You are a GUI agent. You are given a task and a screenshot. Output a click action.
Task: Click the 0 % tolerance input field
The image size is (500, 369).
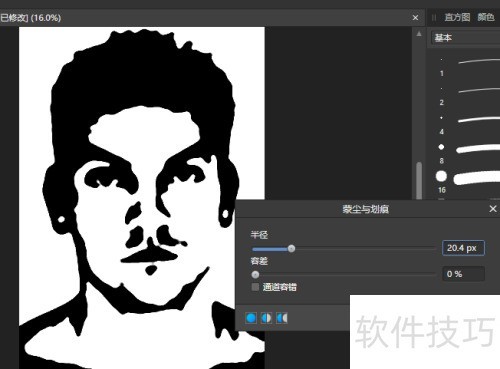pyautogui.click(x=463, y=274)
